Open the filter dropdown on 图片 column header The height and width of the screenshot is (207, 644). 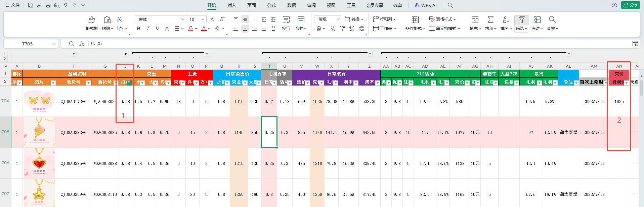coord(53,83)
